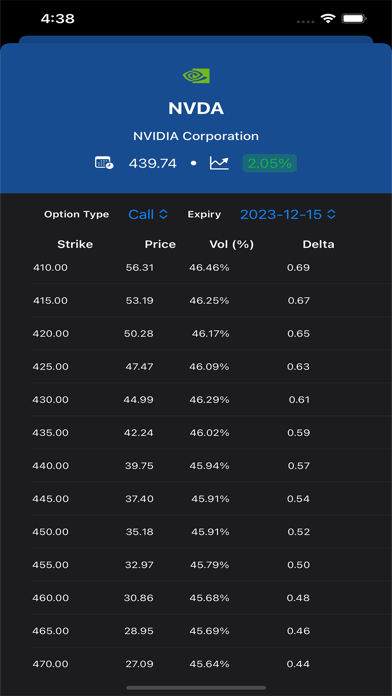The height and width of the screenshot is (696, 392).
Task: Select the 430.00 strike cell
Action: tap(51, 399)
